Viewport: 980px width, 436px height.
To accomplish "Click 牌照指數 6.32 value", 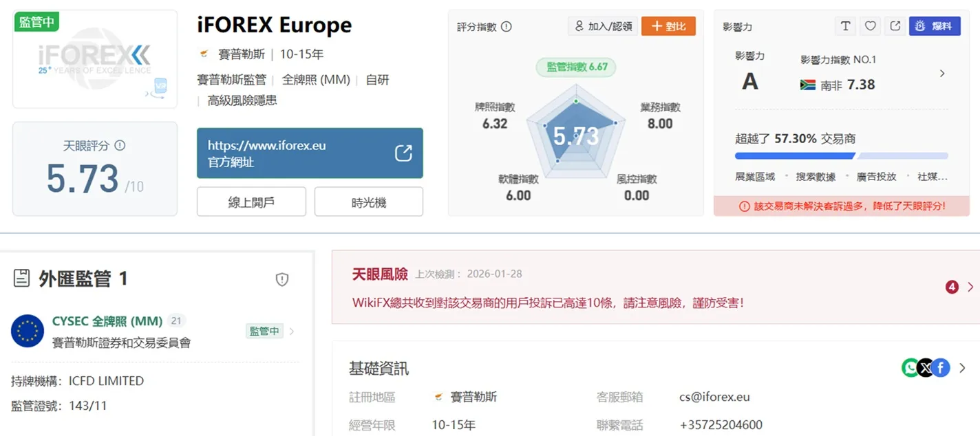I will (x=495, y=124).
